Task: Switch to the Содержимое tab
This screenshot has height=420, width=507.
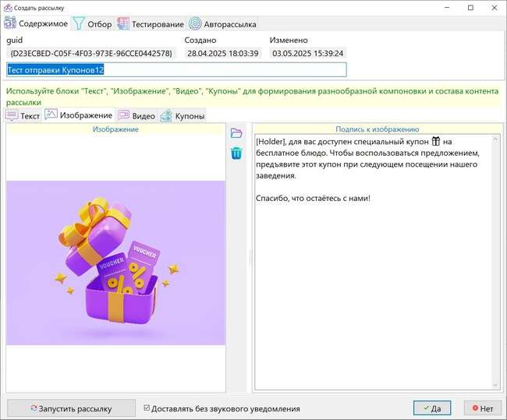Action: 37,23
